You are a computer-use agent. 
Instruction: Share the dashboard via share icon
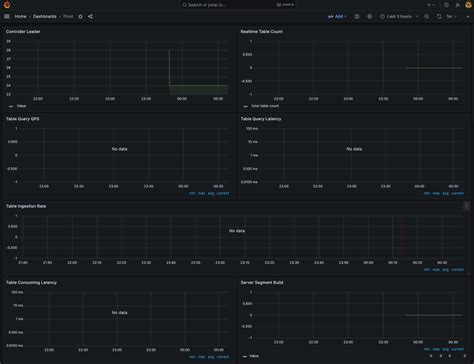[90, 16]
